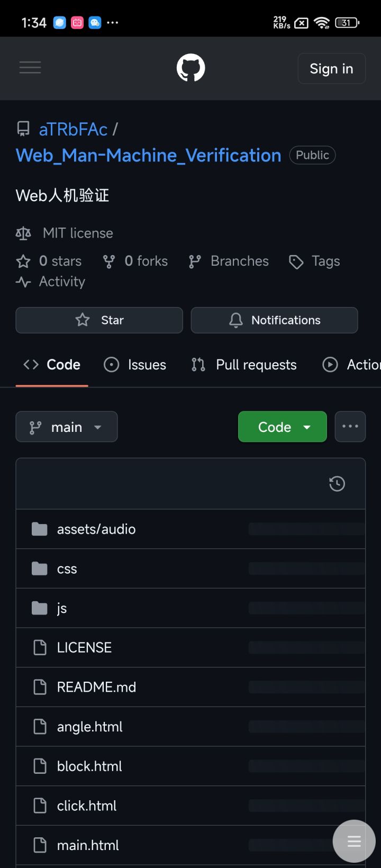Screen dimensions: 381x868
Task: Expand the green Code dropdown
Action: tap(283, 427)
